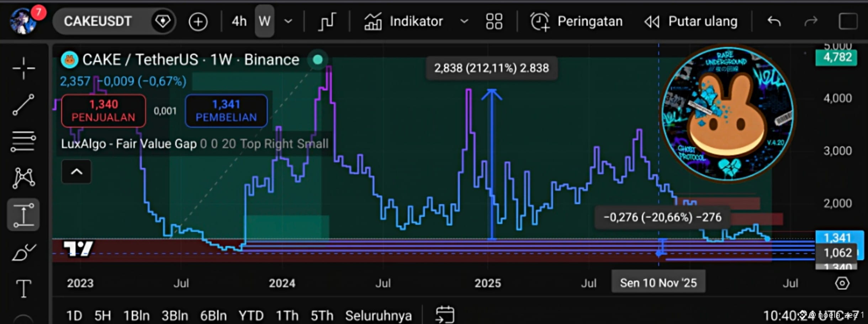Click the 1,062 price axis label

pyautogui.click(x=837, y=253)
